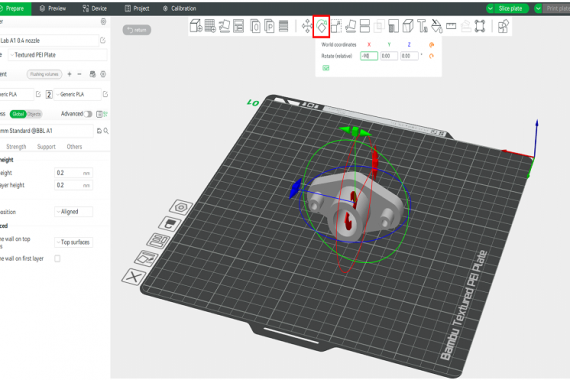Open the Textured PEI Plate dropdown
570x380 pixels.
pos(58,55)
